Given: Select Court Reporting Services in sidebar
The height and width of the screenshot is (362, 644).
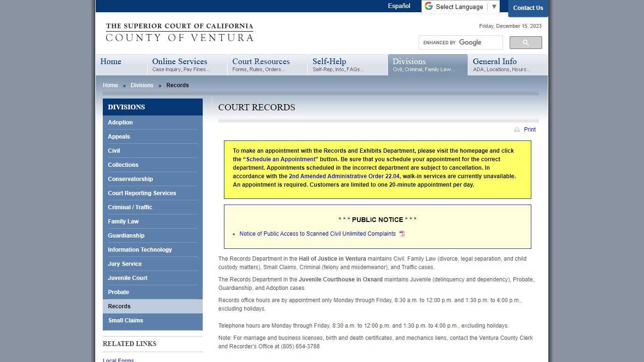Looking at the screenshot, I should click(153, 193).
